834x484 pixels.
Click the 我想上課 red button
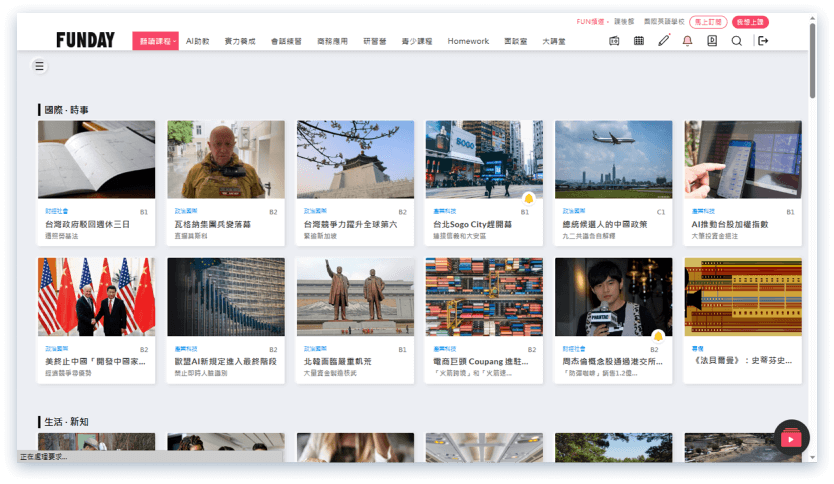tap(750, 22)
